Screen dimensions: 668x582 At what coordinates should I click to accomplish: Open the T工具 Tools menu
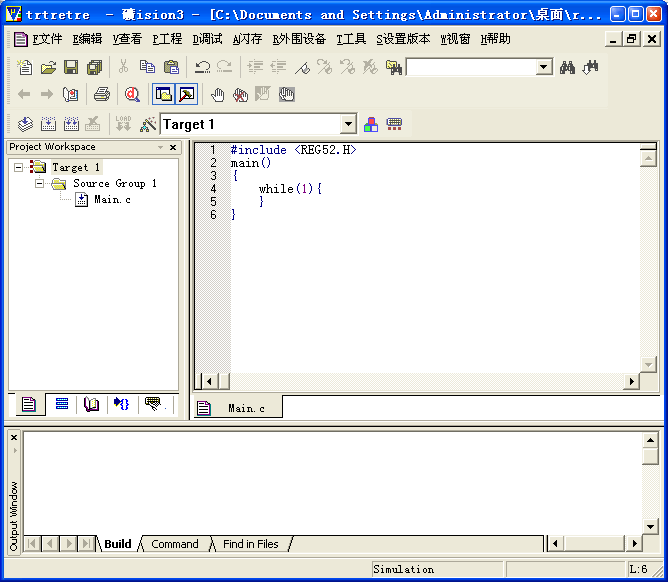pyautogui.click(x=351, y=39)
